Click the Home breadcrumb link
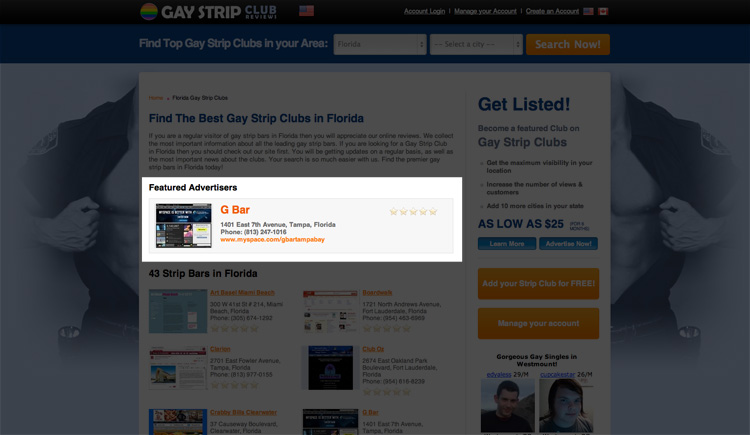Viewport: 750px width, 435px height. click(x=156, y=98)
